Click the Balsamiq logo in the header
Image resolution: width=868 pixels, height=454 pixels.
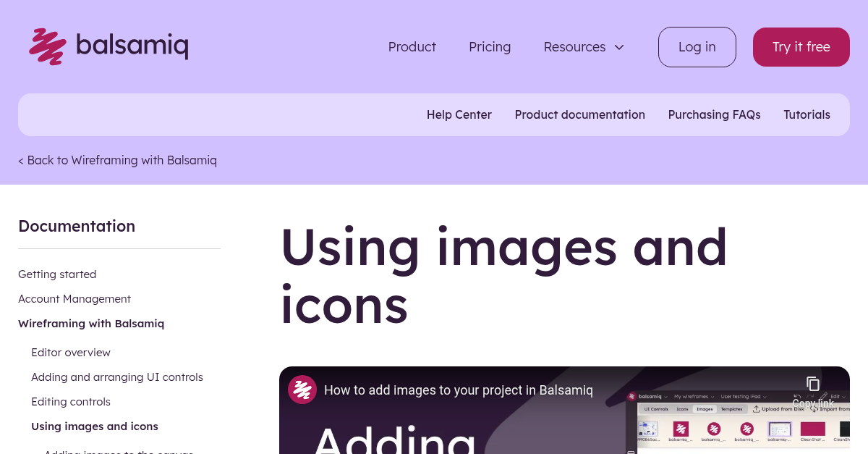click(109, 47)
